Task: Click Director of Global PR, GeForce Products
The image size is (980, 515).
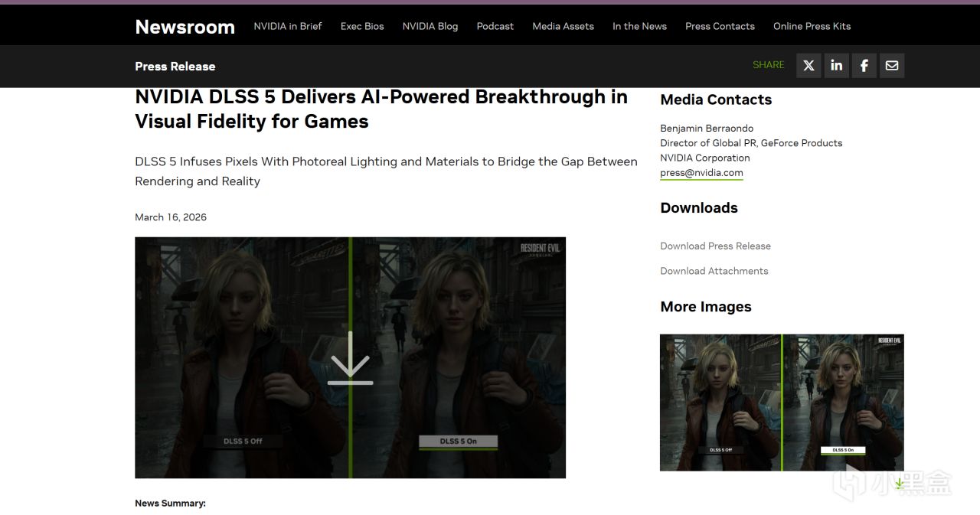Action: 751,143
